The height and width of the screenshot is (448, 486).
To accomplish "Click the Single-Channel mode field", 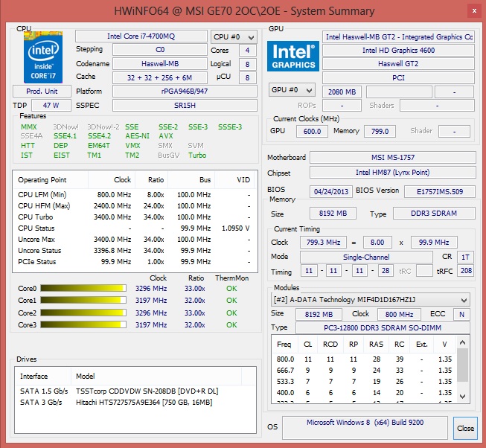I will coord(366,257).
